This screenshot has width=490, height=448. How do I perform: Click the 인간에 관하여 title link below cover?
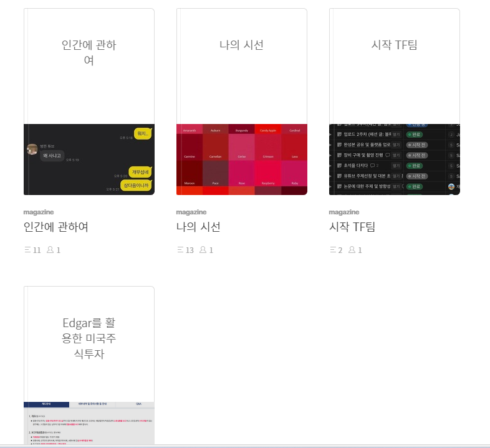(56, 227)
